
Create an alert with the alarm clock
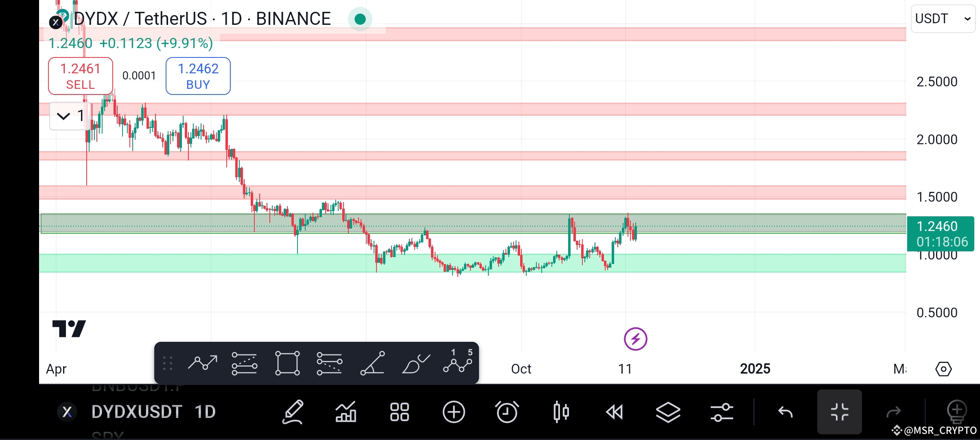507,412
